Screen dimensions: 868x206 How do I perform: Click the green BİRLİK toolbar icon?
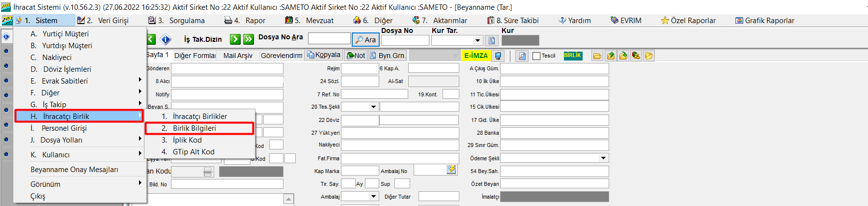coord(572,56)
